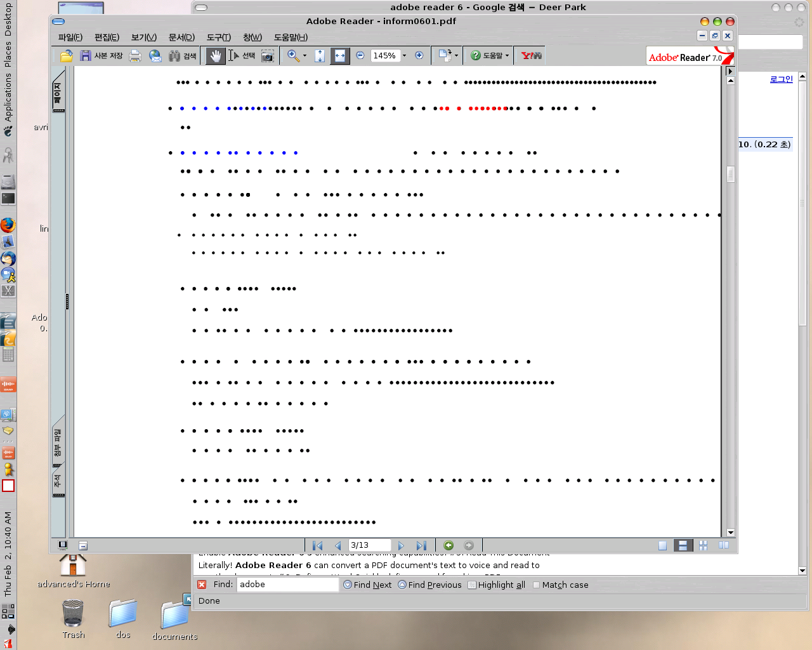Open the rotate view dropdown arrow
The image size is (812, 650).
click(x=457, y=56)
